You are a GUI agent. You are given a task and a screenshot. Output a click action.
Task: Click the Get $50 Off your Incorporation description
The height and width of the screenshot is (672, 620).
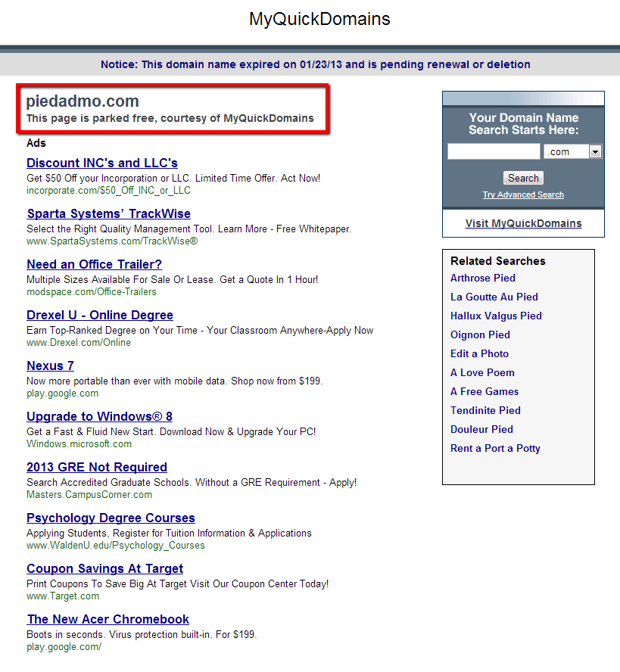click(x=173, y=179)
